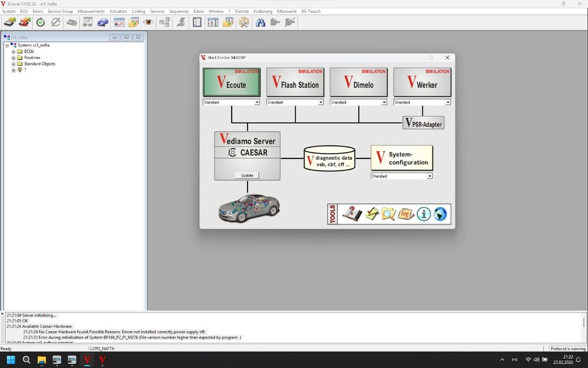588x368 pixels.
Task: Open the Measurements menu
Action: 91,11
